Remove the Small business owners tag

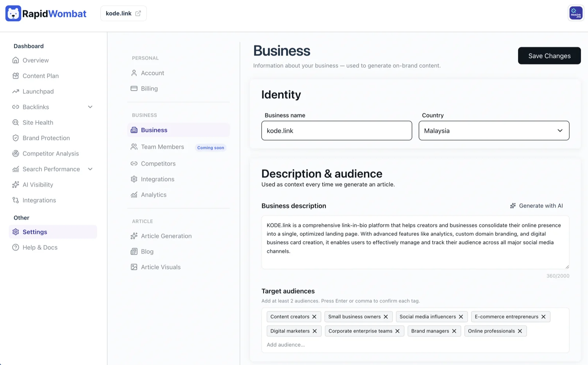(386, 317)
